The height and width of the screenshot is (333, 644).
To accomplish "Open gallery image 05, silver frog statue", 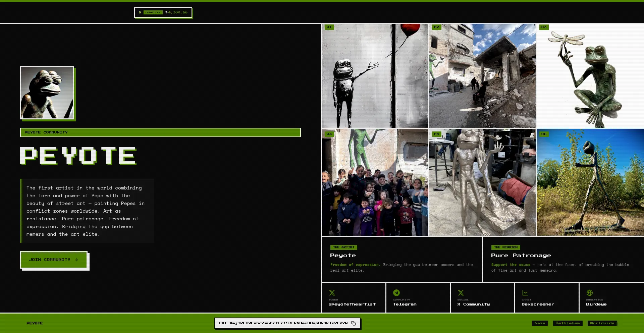I will point(482,182).
